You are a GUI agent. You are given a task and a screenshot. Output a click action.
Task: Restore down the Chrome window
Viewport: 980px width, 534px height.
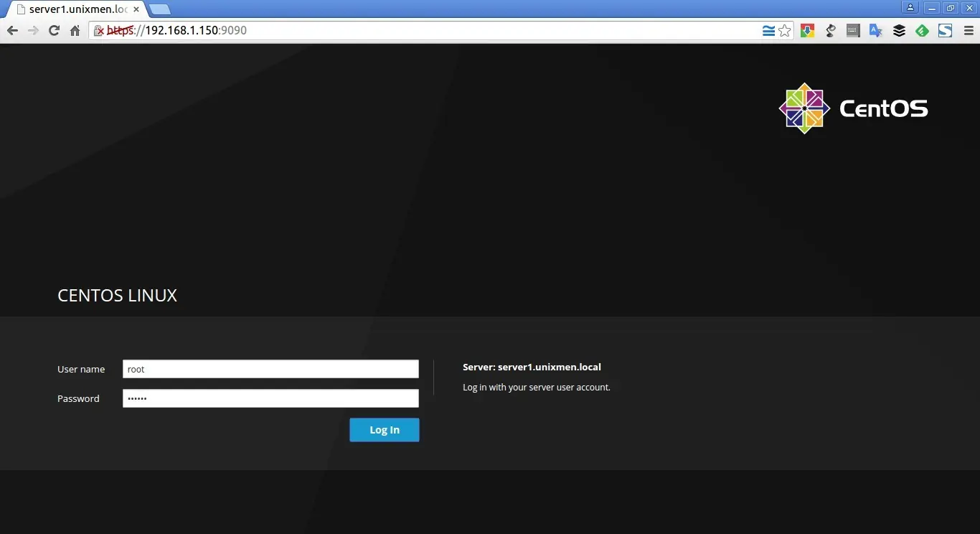[951, 8]
